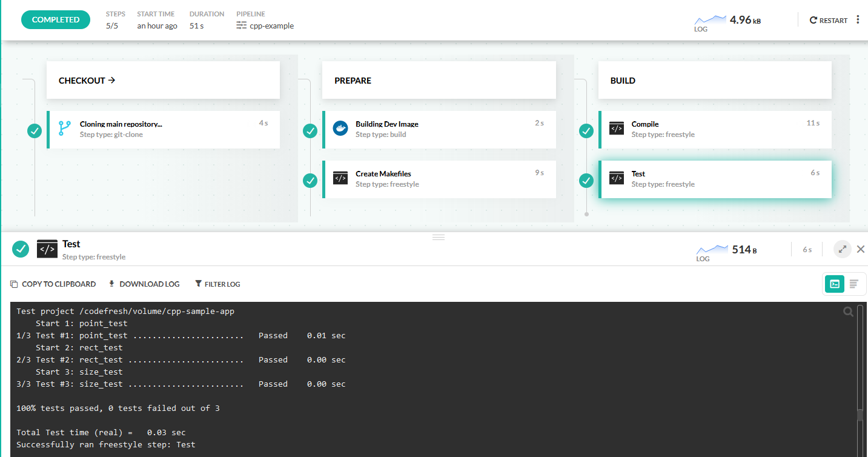Restart the build

829,20
